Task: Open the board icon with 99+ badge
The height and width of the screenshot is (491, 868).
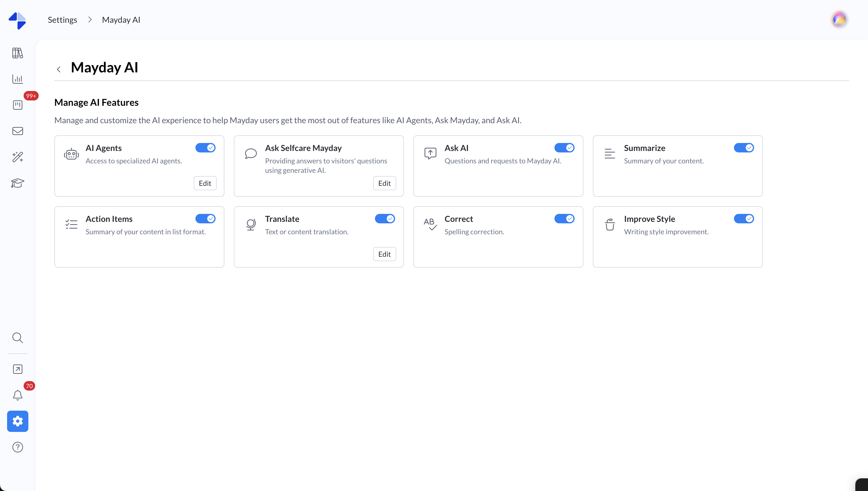Action: 17,105
